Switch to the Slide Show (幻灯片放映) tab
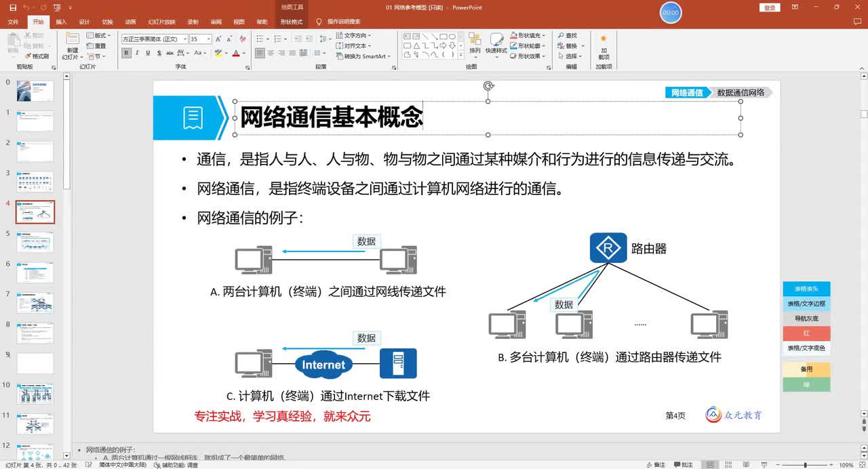The height and width of the screenshot is (469, 868). pyautogui.click(x=161, y=22)
